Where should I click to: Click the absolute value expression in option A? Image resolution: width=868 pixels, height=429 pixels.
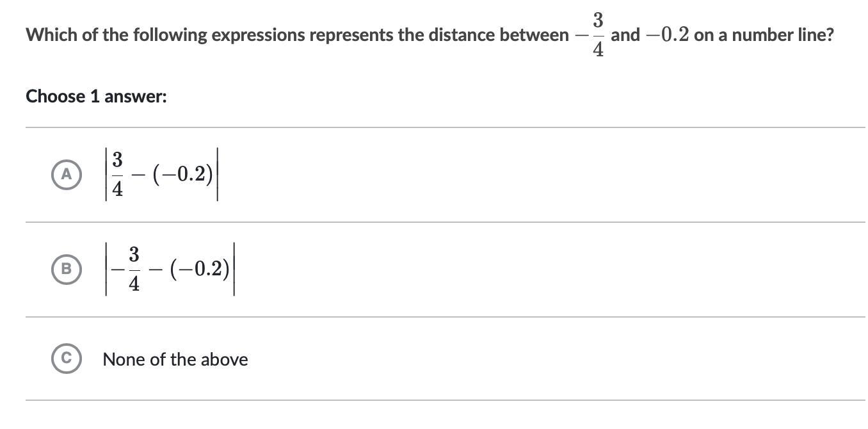tap(162, 175)
